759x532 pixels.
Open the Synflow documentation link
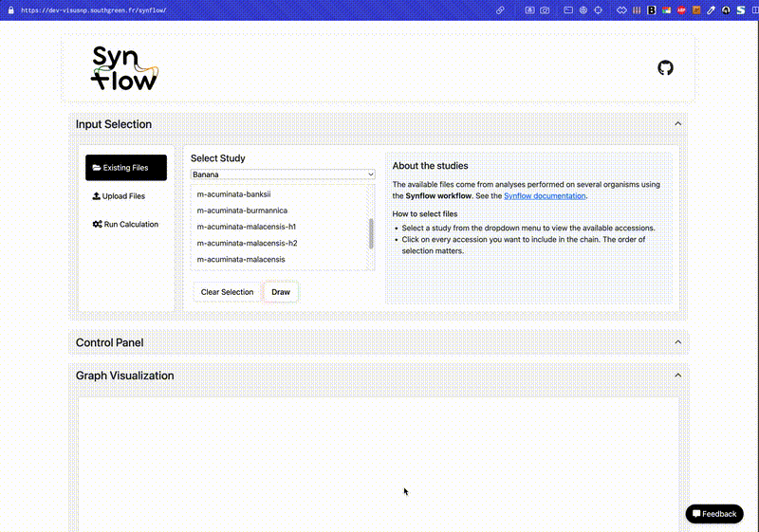(545, 196)
